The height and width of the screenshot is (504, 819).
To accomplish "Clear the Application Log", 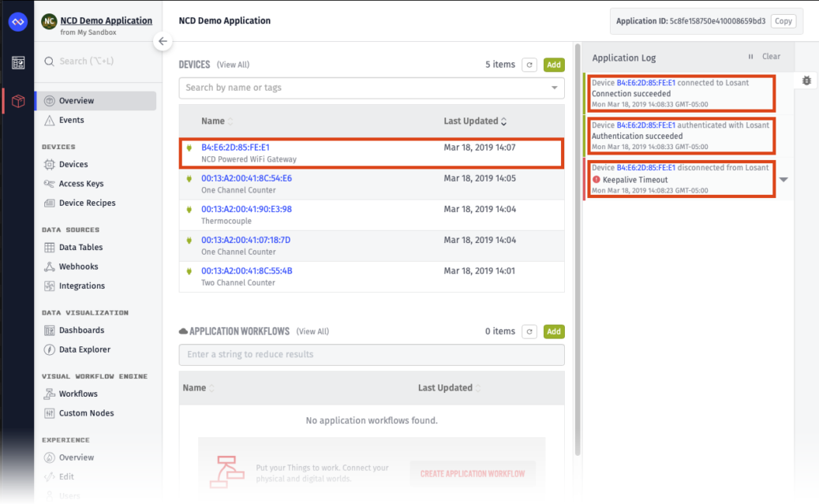I will (771, 57).
